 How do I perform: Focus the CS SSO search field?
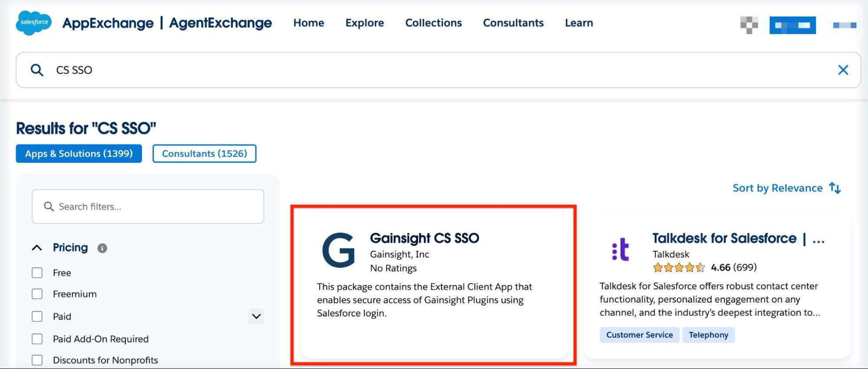click(x=439, y=70)
